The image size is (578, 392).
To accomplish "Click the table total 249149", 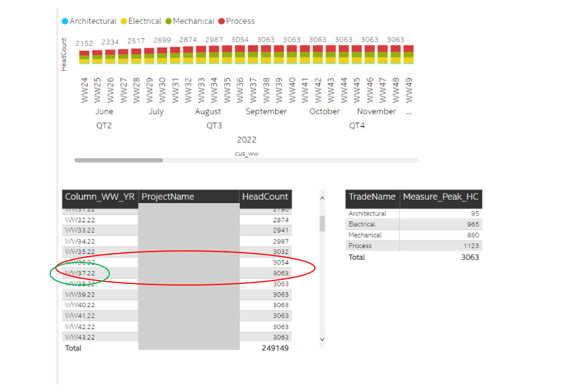I will tap(275, 348).
